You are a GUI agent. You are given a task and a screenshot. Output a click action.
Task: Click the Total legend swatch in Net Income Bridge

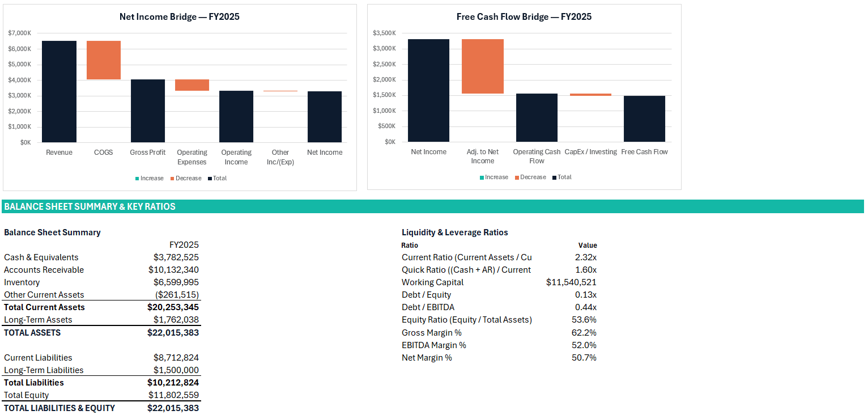[x=210, y=179]
